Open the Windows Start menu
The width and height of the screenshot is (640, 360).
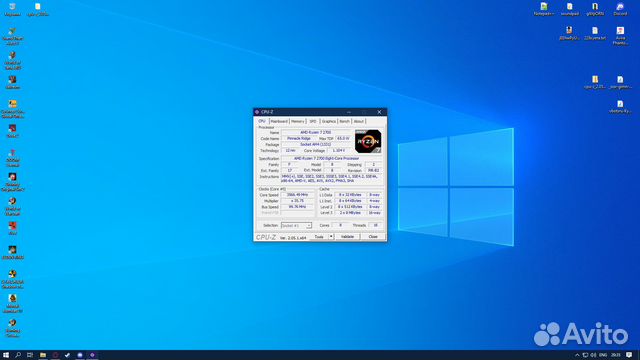click(x=6, y=355)
